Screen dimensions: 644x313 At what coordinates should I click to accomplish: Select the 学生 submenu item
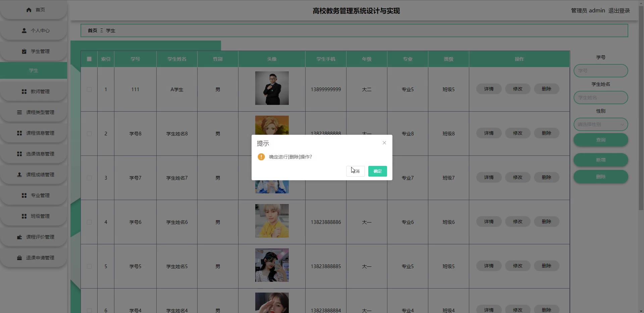coord(34,70)
